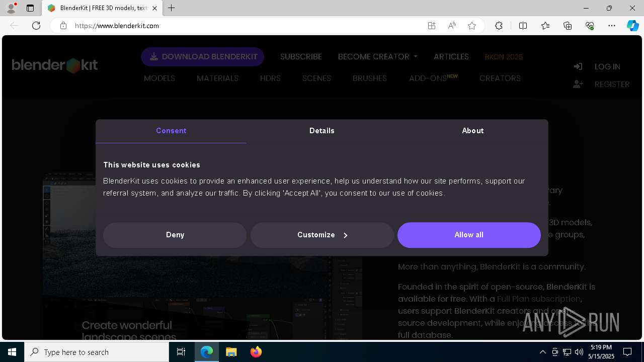Click the network tray icon
Viewport: 644px width, 362px height.
click(x=567, y=352)
